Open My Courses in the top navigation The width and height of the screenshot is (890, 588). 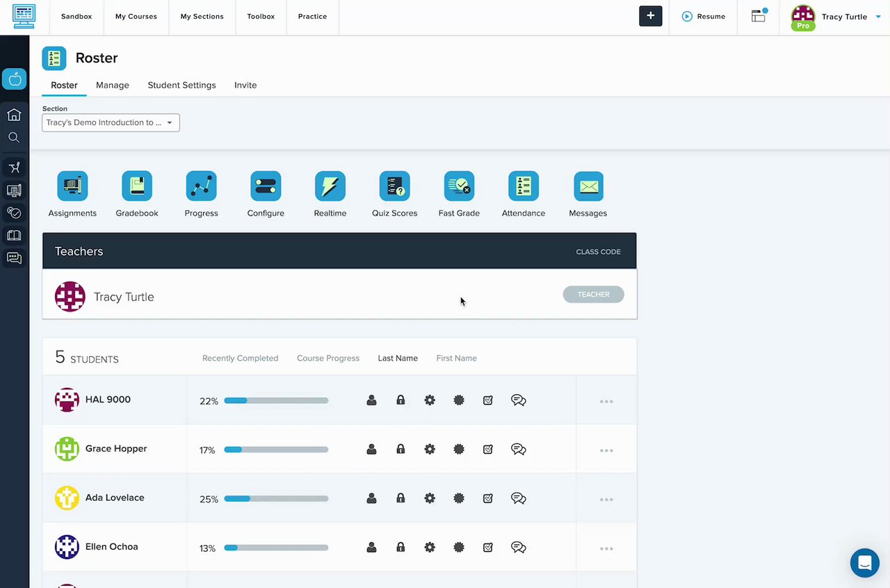pyautogui.click(x=136, y=17)
